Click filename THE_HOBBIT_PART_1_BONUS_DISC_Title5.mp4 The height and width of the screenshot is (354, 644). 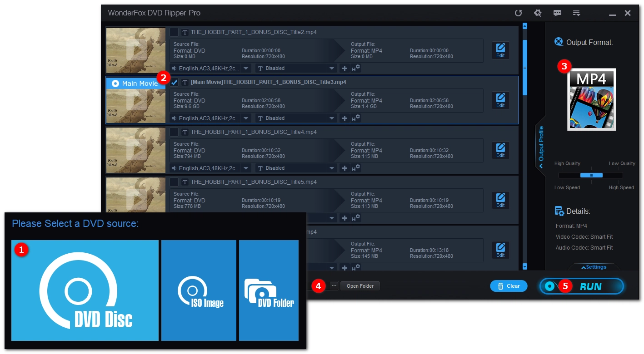[254, 182]
